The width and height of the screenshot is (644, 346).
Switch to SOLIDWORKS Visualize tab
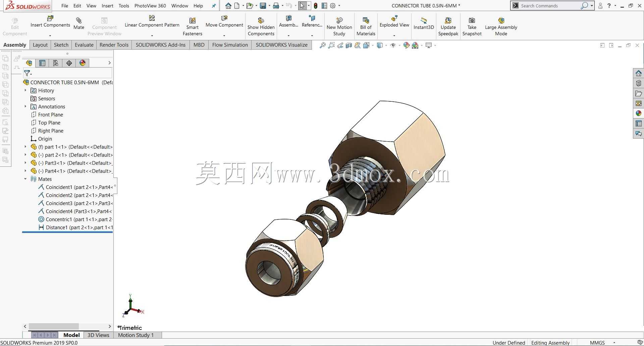tap(281, 45)
